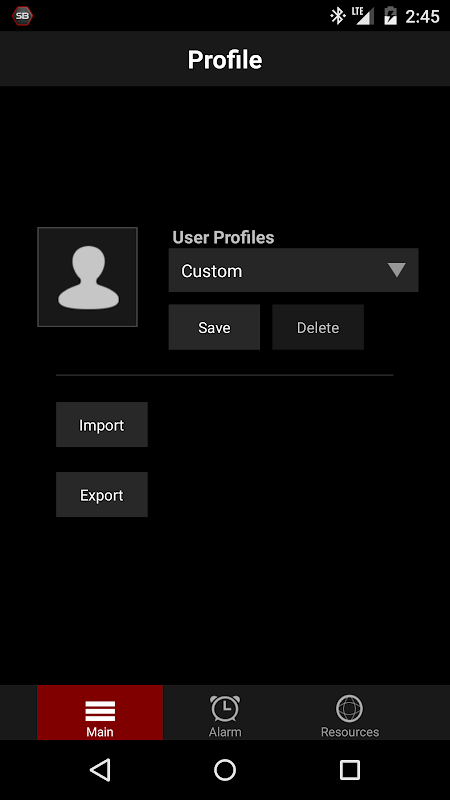The image size is (450, 800).
Task: Switch to the Main tab
Action: tap(100, 712)
